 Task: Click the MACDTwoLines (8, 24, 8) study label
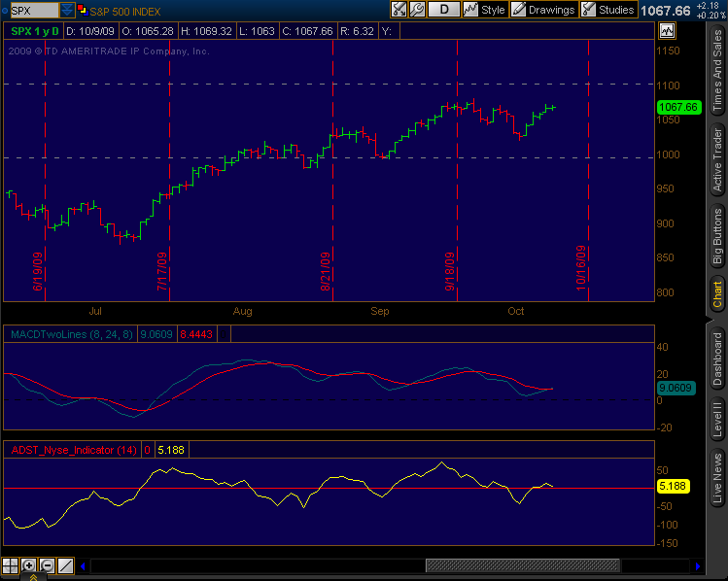click(x=72, y=334)
